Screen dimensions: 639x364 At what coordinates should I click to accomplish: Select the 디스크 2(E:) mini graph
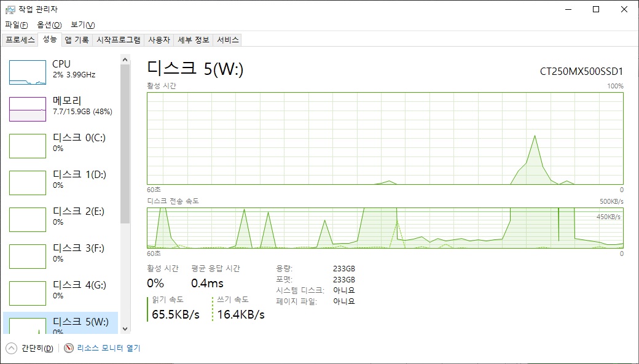click(28, 220)
